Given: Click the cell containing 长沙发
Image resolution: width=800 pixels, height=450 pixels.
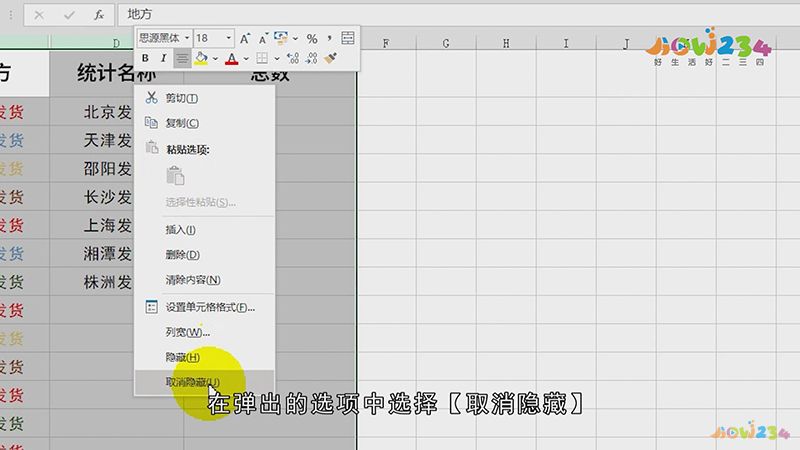Looking at the screenshot, I should pos(108,196).
